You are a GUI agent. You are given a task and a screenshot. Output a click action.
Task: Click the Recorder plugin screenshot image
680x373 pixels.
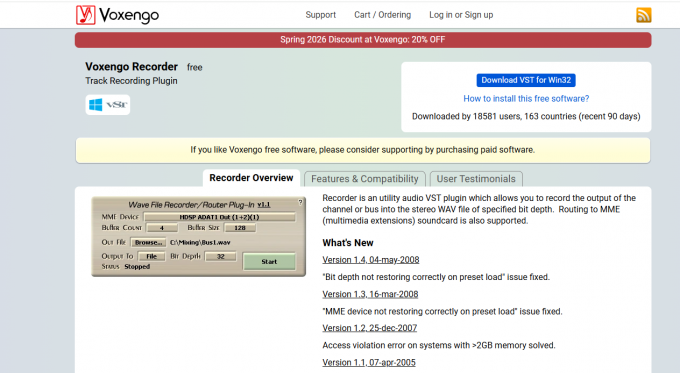(198, 236)
